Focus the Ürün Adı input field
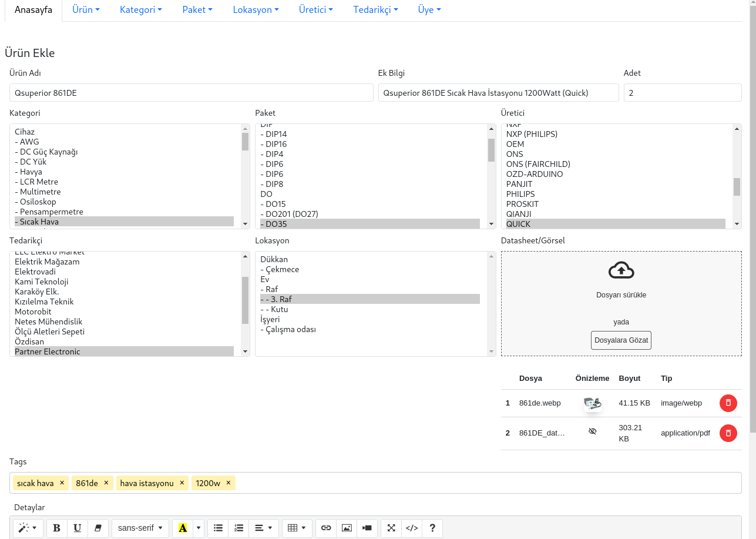 click(191, 92)
